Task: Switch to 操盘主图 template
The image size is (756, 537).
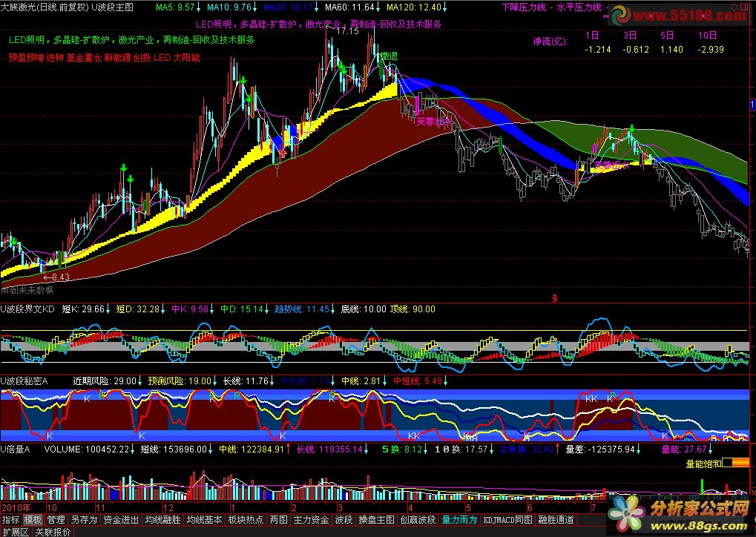Action: pyautogui.click(x=377, y=520)
